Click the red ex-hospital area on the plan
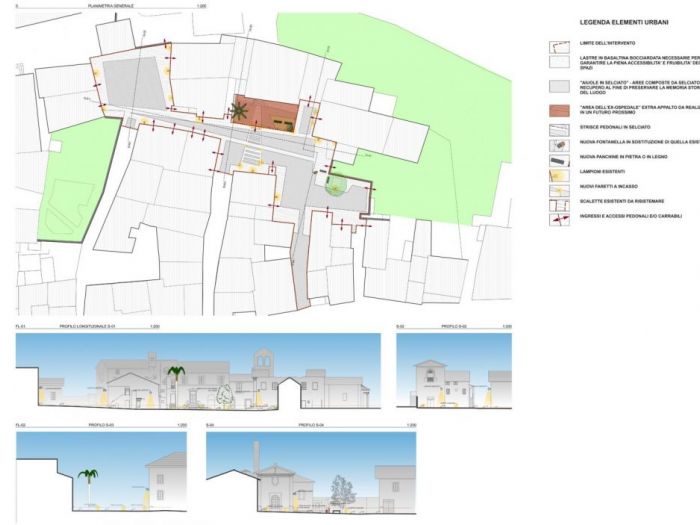 tap(266, 113)
